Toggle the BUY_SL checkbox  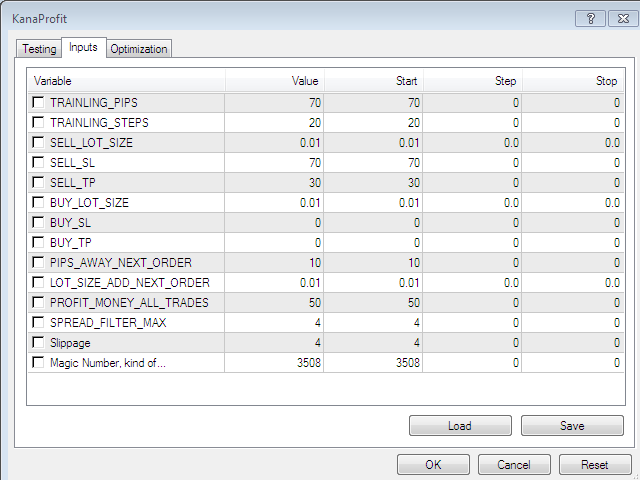38,222
